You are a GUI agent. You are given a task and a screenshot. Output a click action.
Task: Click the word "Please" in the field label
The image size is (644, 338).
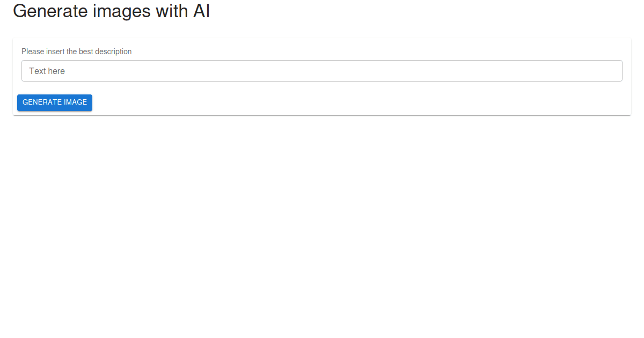32,52
